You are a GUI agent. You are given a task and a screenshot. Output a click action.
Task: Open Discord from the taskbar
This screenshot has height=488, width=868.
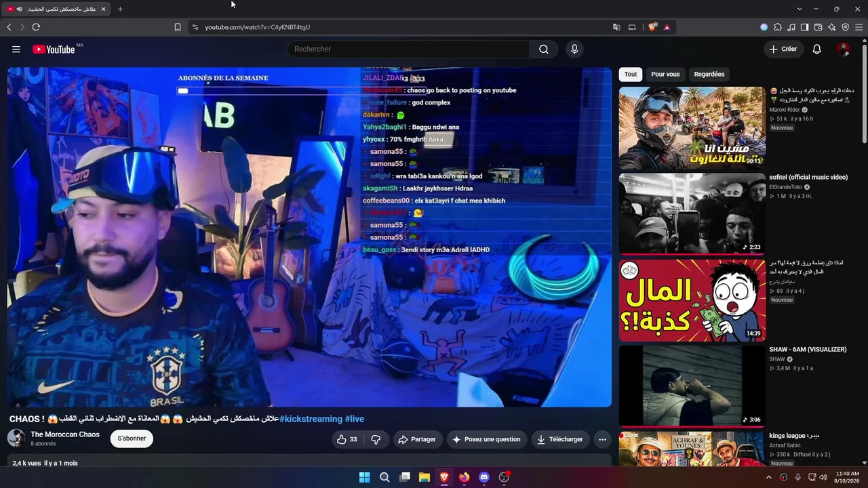[x=484, y=477]
